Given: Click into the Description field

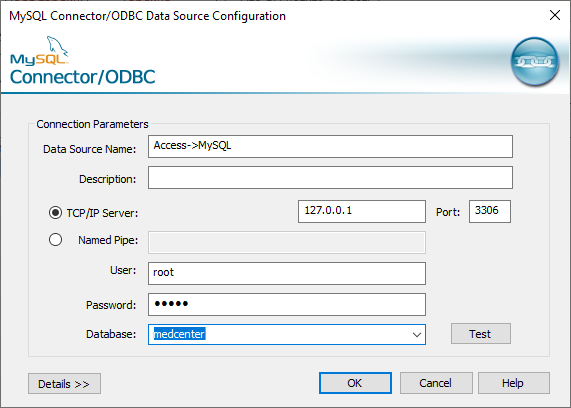Looking at the screenshot, I should coord(330,178).
